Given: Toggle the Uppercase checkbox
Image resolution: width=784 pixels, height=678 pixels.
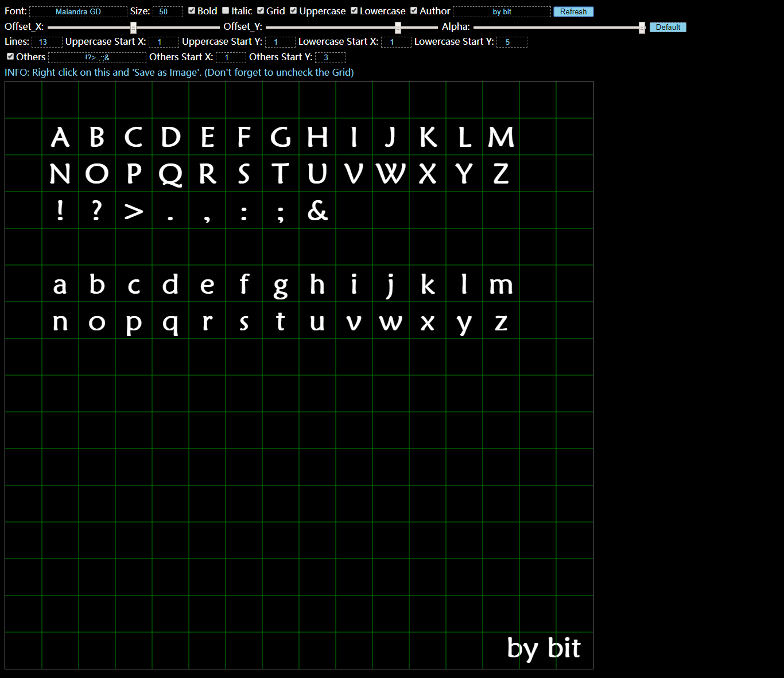Looking at the screenshot, I should 293,10.
